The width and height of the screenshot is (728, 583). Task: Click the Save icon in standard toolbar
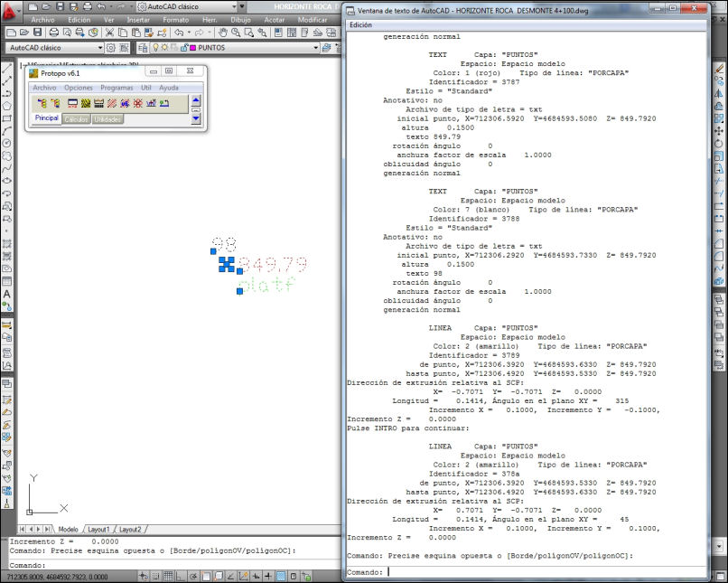37,33
